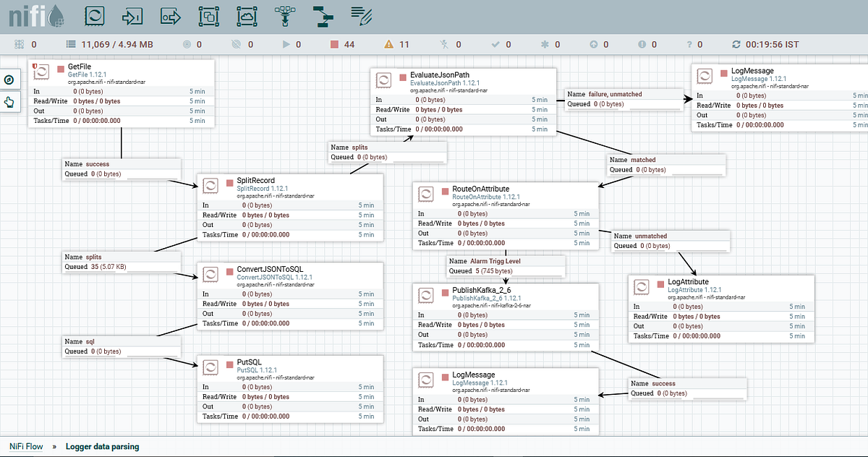The width and height of the screenshot is (868, 457).
Task: Select the Template toolbar icon
Action: pos(323,15)
